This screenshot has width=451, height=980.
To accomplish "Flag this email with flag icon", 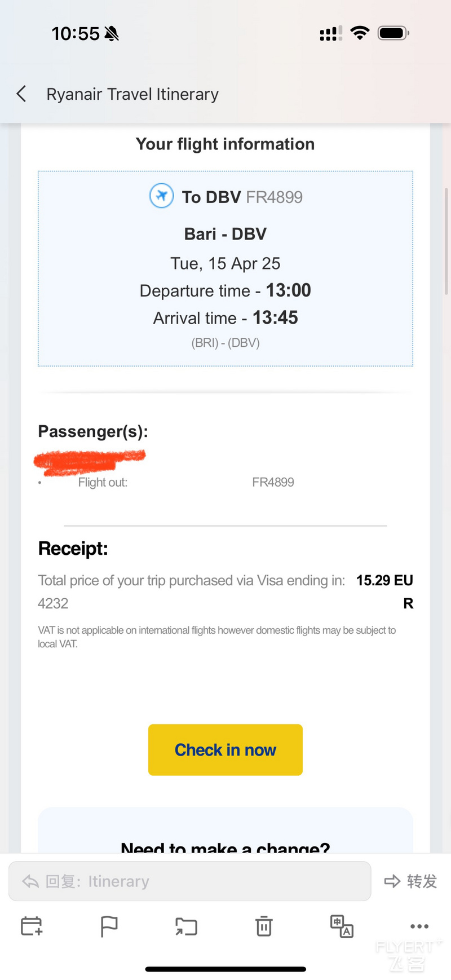I will pos(109,926).
